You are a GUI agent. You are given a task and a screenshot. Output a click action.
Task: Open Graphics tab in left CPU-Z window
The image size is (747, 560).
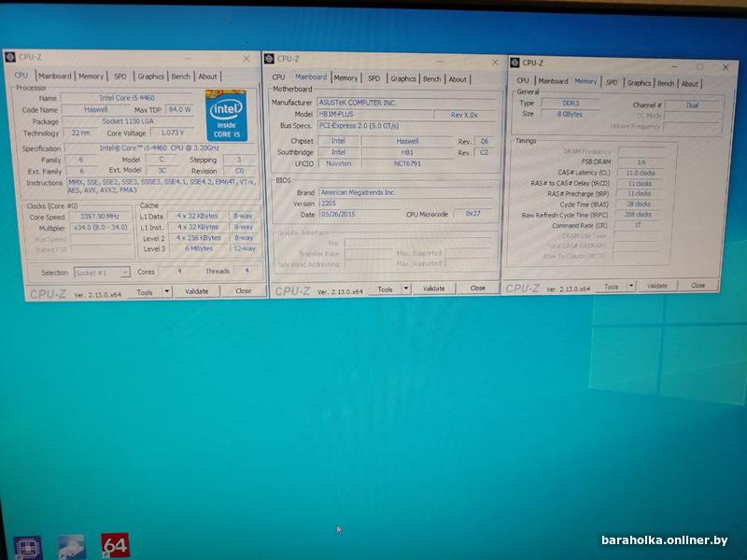[x=150, y=77]
